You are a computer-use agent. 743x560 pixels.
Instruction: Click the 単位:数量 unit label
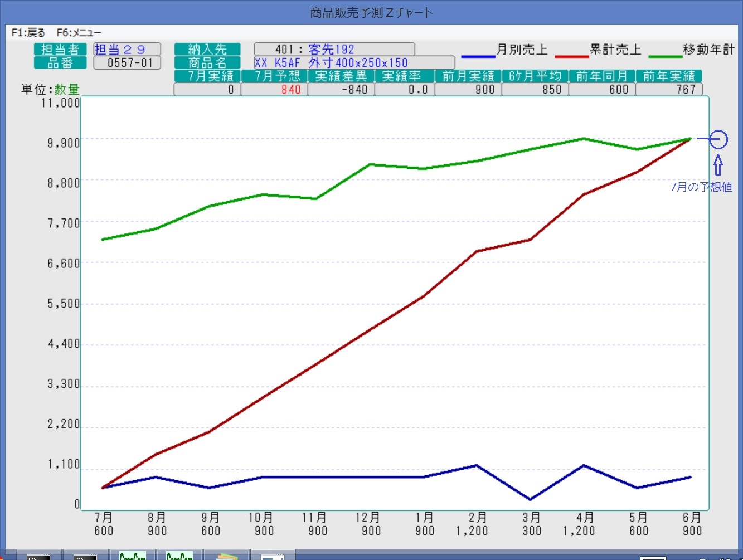(50, 89)
